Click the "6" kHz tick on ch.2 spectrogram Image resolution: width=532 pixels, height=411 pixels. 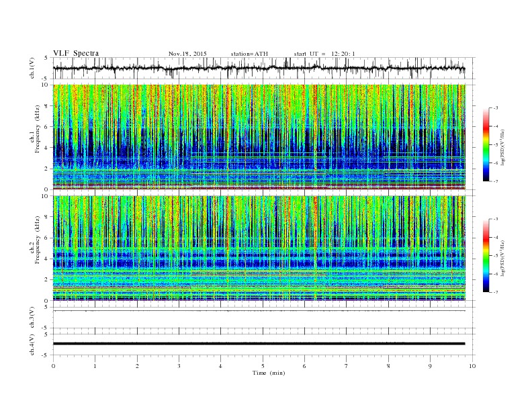click(47, 238)
